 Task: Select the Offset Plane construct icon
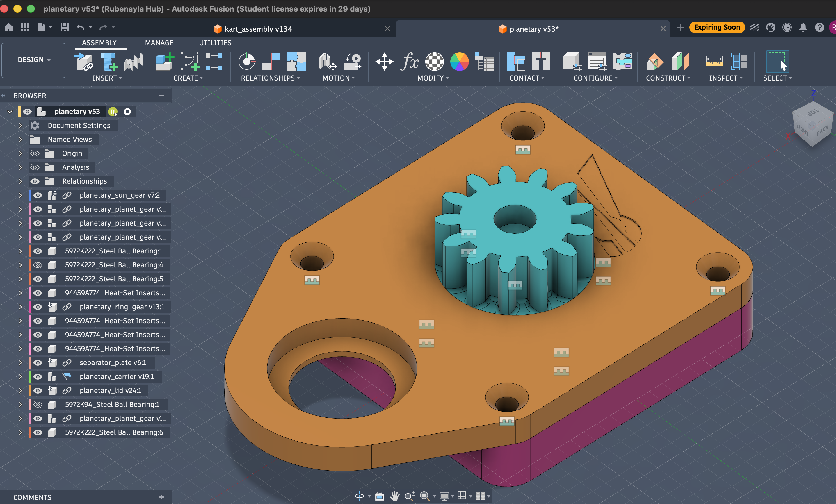655,62
